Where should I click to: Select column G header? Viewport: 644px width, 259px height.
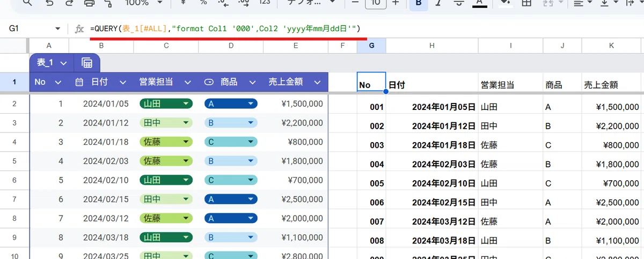tap(371, 46)
